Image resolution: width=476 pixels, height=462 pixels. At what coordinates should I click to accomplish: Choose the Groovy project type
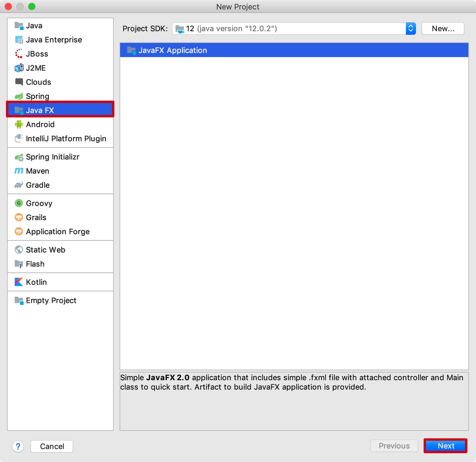click(x=39, y=203)
